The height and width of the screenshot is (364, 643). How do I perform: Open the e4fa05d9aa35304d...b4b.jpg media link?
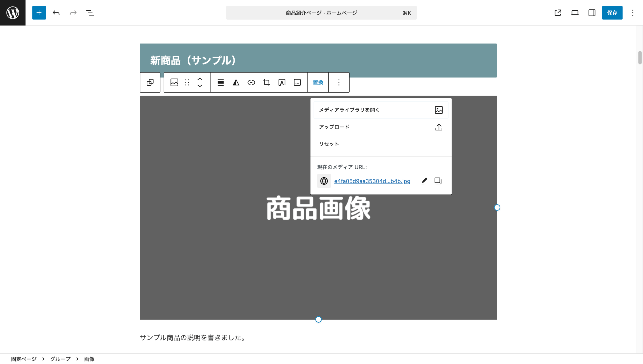[x=372, y=181]
